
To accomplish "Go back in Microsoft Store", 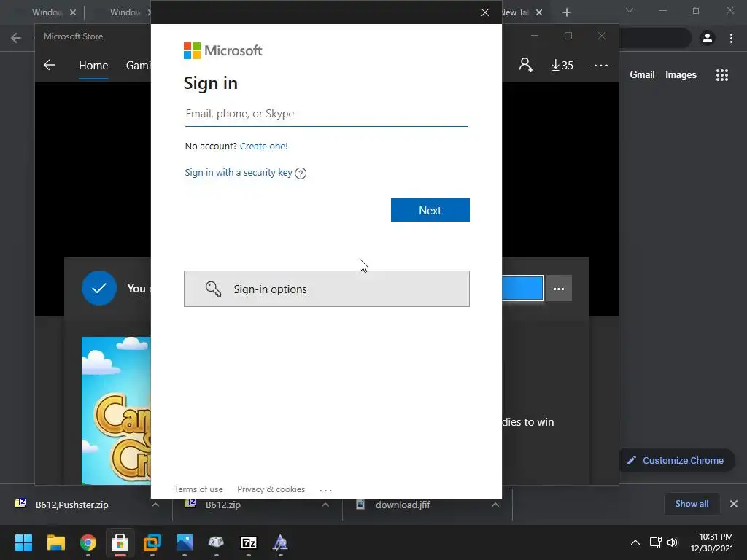I will [x=50, y=65].
